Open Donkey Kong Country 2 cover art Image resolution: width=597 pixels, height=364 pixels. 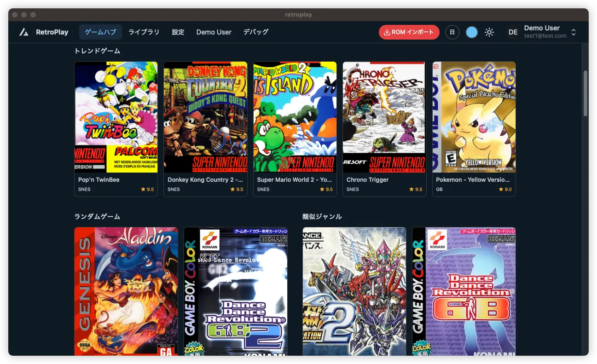[205, 117]
